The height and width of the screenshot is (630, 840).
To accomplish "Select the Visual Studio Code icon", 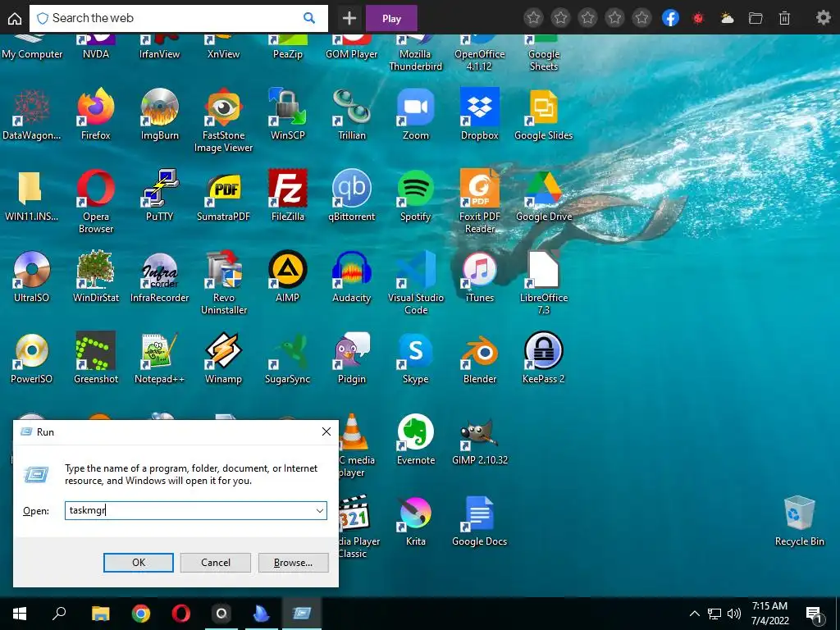I will click(x=416, y=283).
